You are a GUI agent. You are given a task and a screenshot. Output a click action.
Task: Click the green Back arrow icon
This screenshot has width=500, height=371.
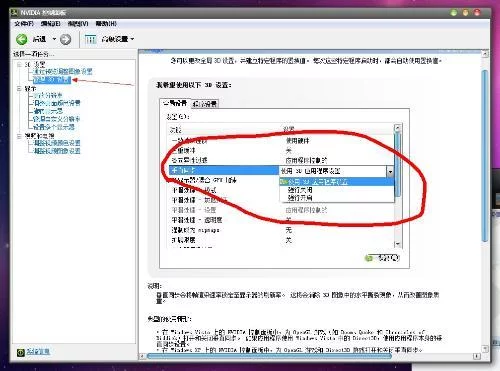pos(22,39)
